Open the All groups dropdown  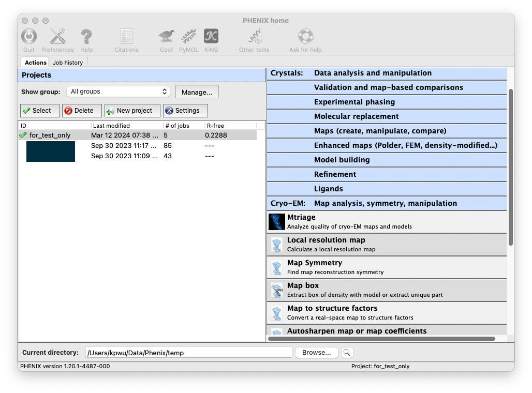pyautogui.click(x=118, y=92)
